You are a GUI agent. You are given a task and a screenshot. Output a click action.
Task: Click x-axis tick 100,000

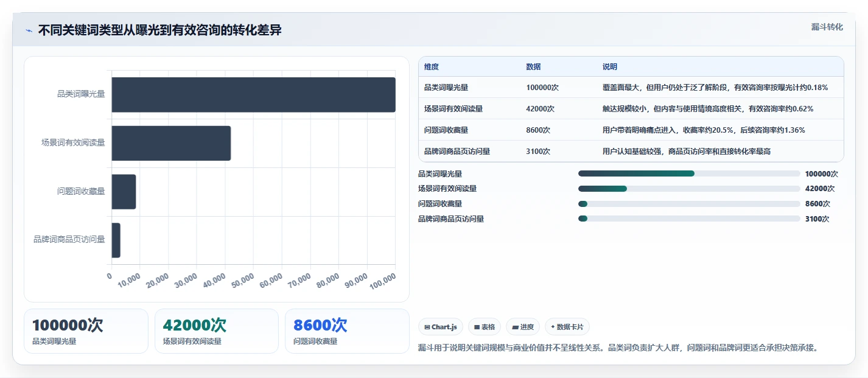click(382, 281)
